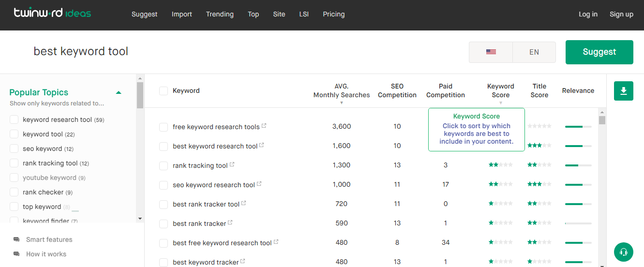Viewport: 644px width, 267px height.
Task: Enable the rank checker topic filter
Action: [x=14, y=192]
